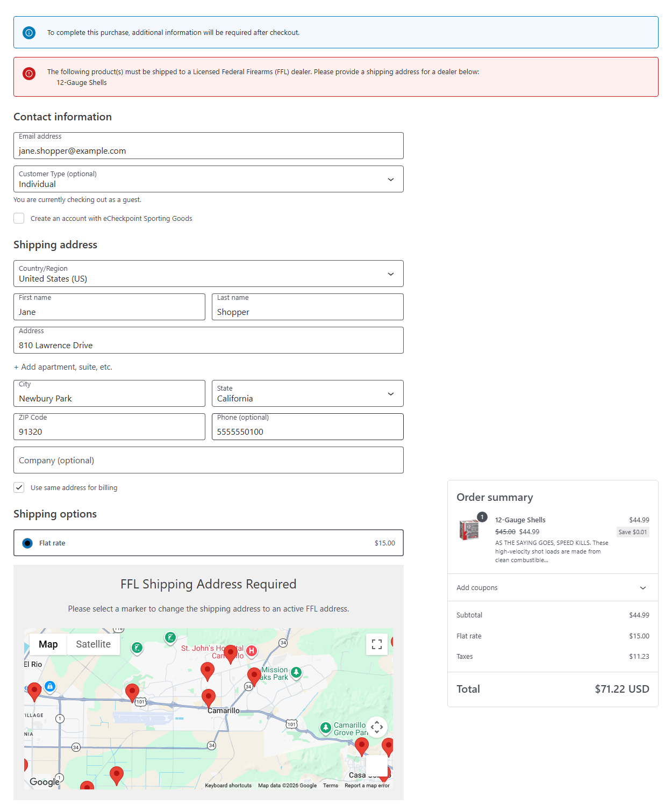Viewport: 672px width, 805px height.
Task: Click the FFL Shipping Address Required heading
Action: pos(209,584)
